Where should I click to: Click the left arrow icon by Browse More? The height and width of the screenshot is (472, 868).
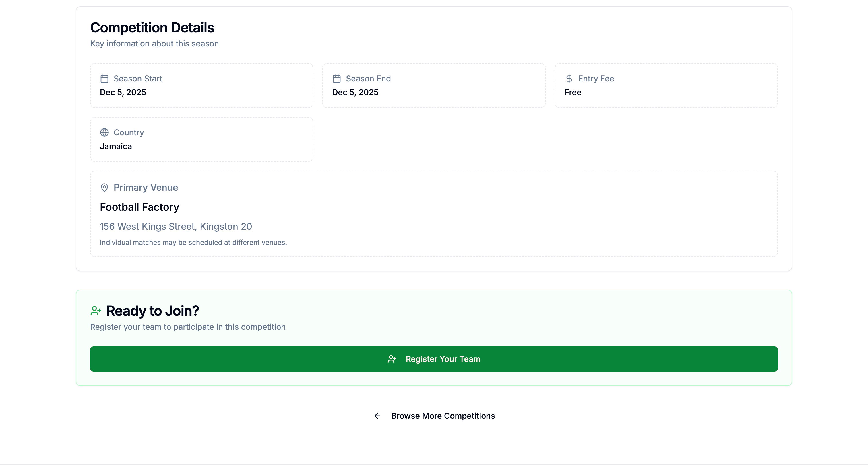click(x=377, y=416)
